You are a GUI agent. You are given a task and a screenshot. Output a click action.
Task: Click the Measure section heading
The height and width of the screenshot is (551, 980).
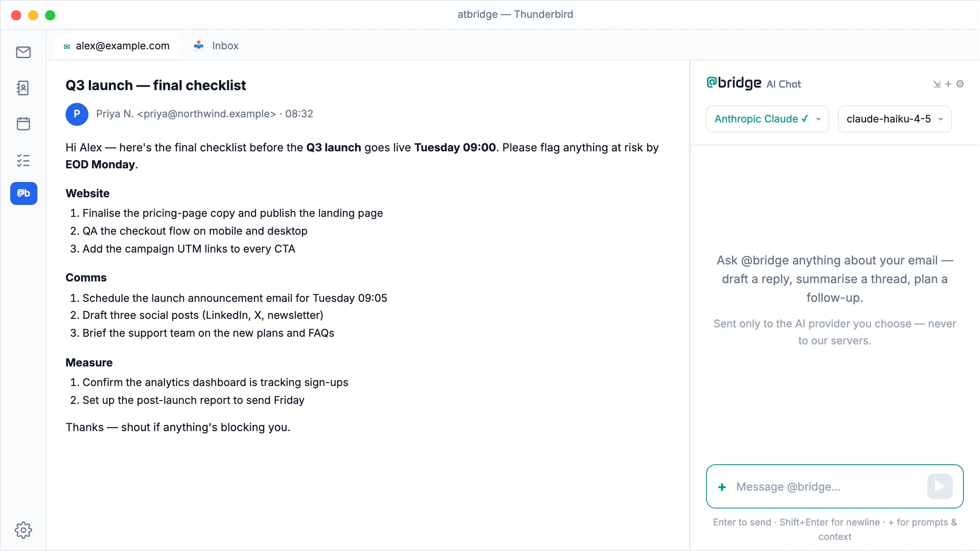pos(89,363)
